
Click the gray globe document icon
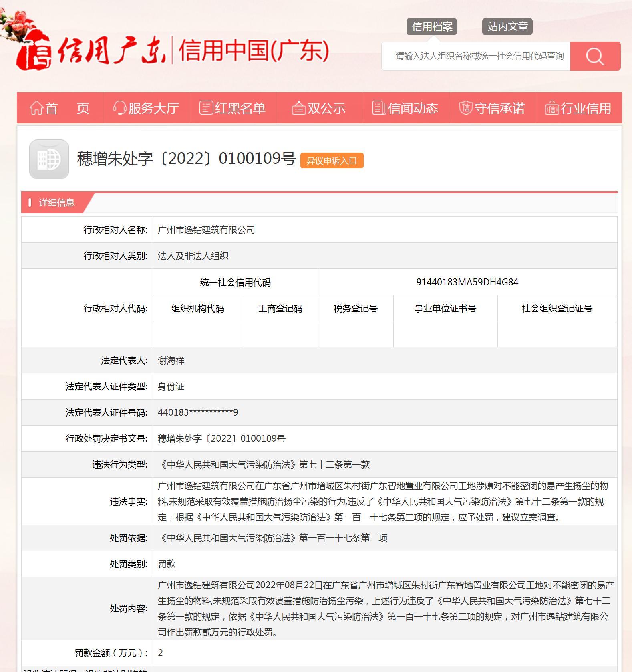click(x=49, y=159)
